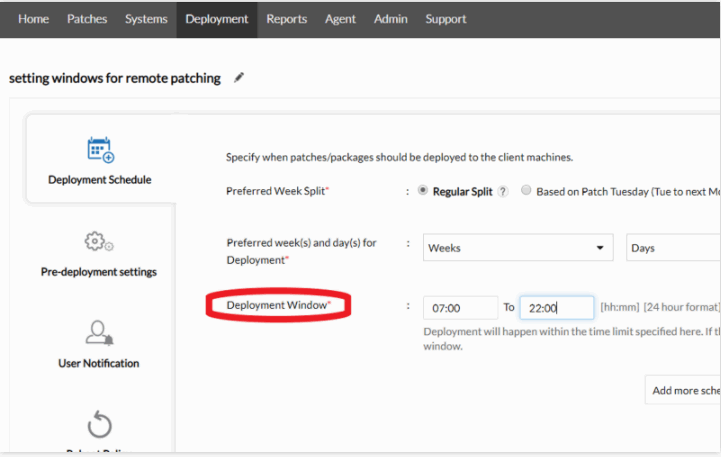Click the Add more schedule button

[x=684, y=390]
